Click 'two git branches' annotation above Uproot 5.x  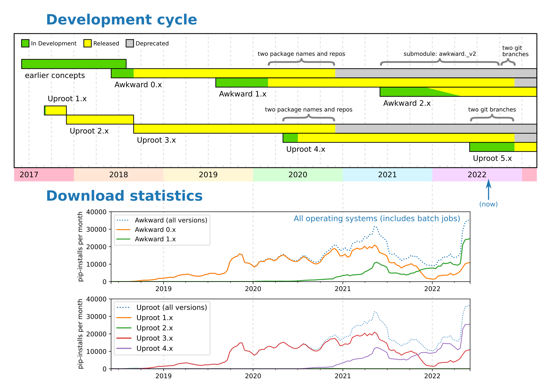(492, 110)
